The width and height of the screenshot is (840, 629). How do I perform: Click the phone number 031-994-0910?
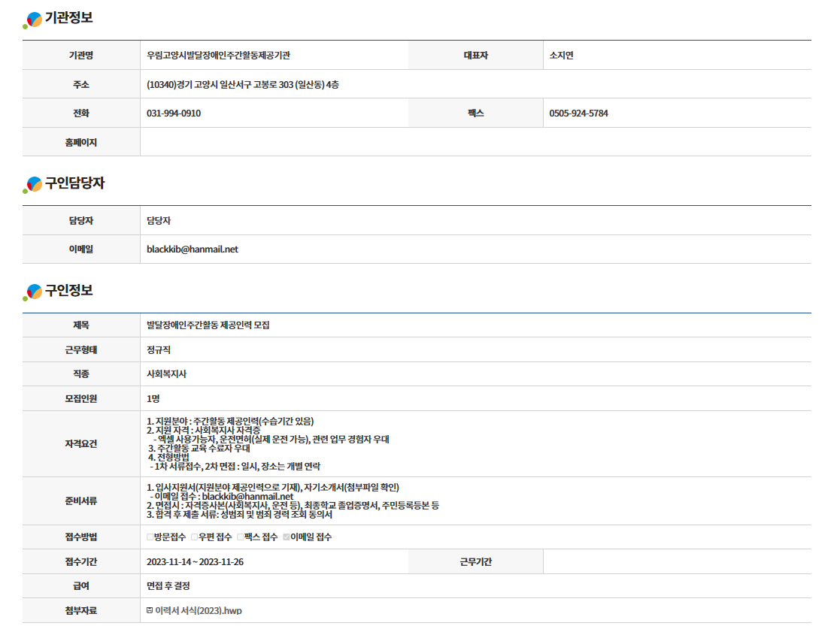pyautogui.click(x=174, y=113)
